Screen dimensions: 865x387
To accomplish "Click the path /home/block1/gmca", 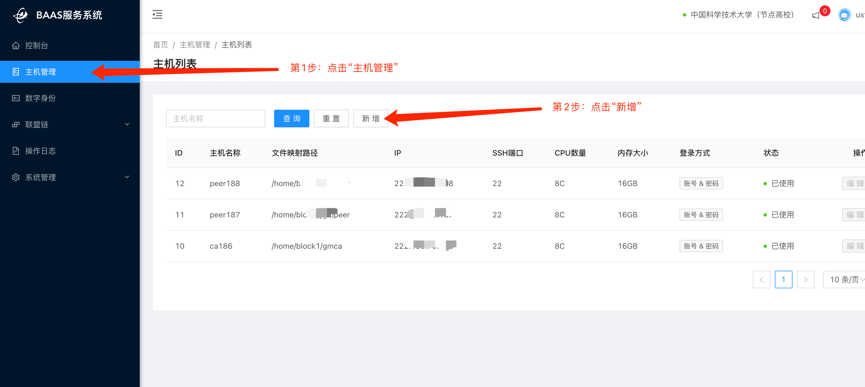I will 307,246.
